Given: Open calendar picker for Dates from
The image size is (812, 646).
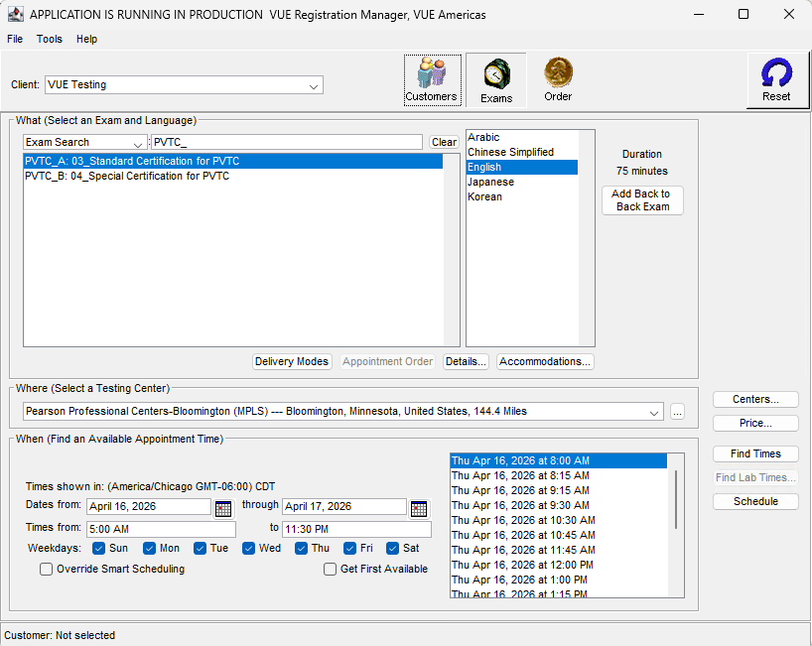Looking at the screenshot, I should coord(223,508).
